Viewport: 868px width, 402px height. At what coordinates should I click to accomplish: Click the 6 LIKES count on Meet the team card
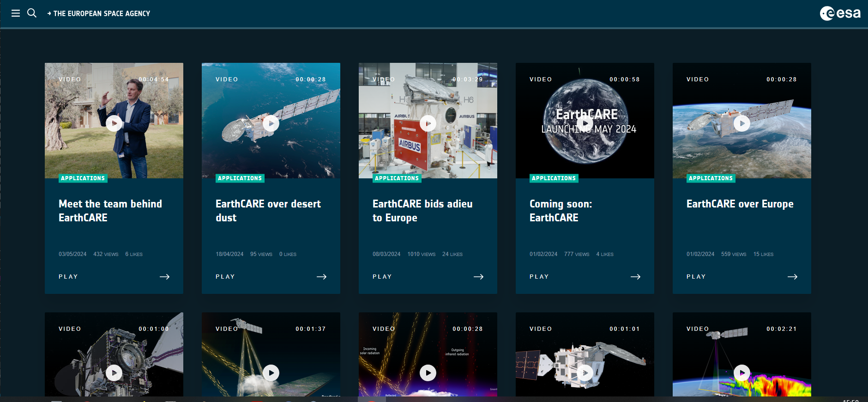[134, 254]
